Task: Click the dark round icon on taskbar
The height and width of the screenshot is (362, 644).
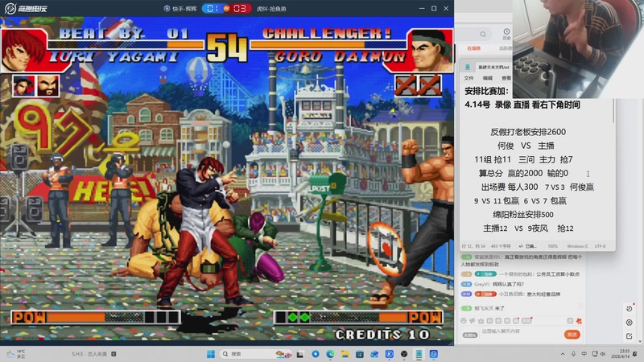Action: point(404,354)
